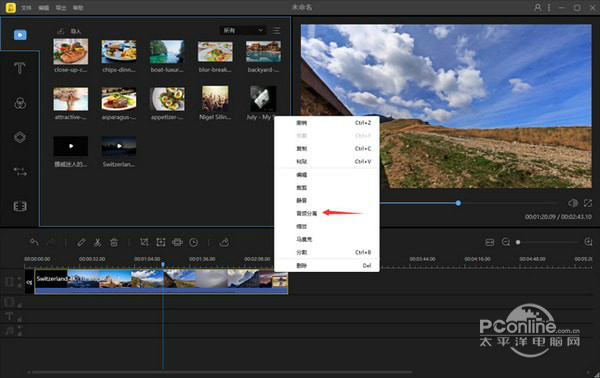The image size is (600, 378).
Task: Click the timeline zoom slider handle
Action: click(x=518, y=242)
